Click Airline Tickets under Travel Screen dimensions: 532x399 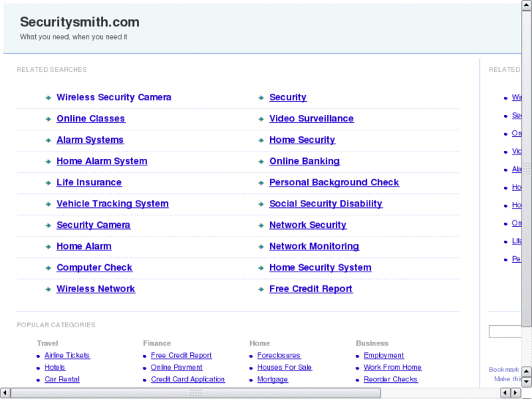67,356
